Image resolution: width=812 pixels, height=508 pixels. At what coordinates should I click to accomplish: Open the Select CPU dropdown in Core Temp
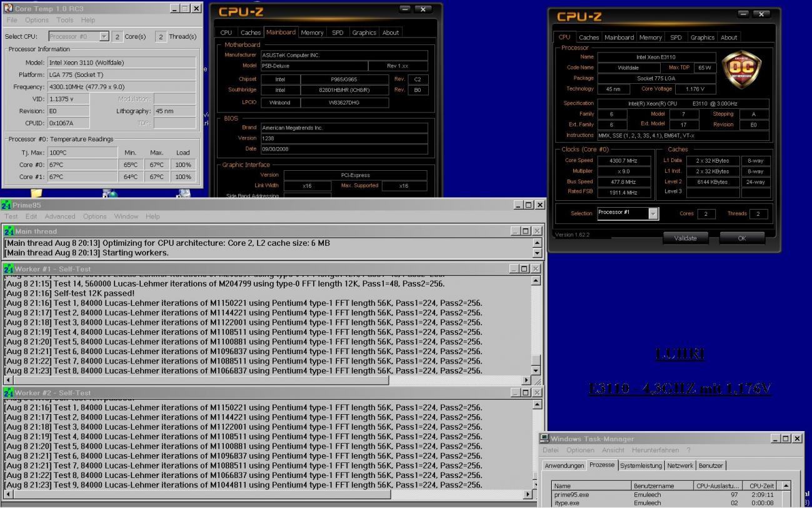click(104, 36)
